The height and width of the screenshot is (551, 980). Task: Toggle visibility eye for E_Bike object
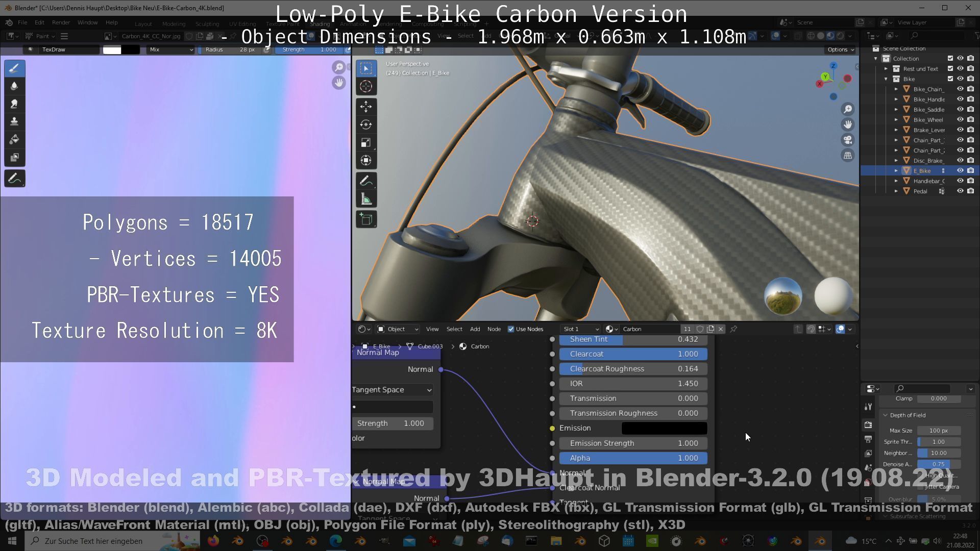[x=960, y=170]
